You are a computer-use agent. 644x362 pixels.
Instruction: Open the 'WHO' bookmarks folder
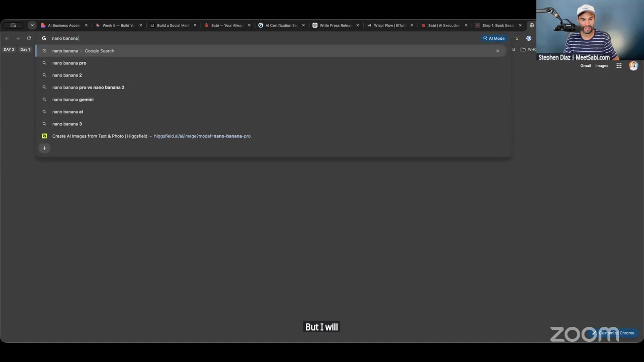(529, 49)
